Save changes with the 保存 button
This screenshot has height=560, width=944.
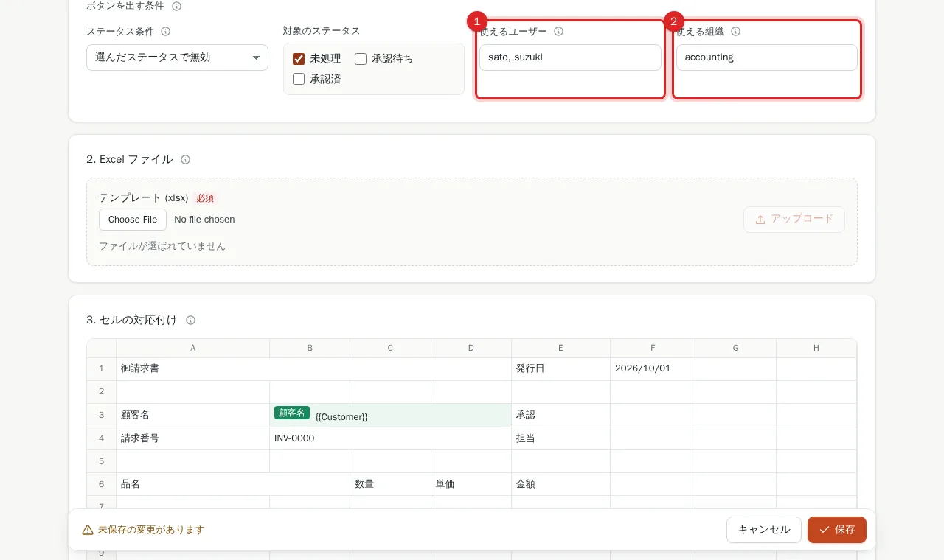click(x=837, y=530)
